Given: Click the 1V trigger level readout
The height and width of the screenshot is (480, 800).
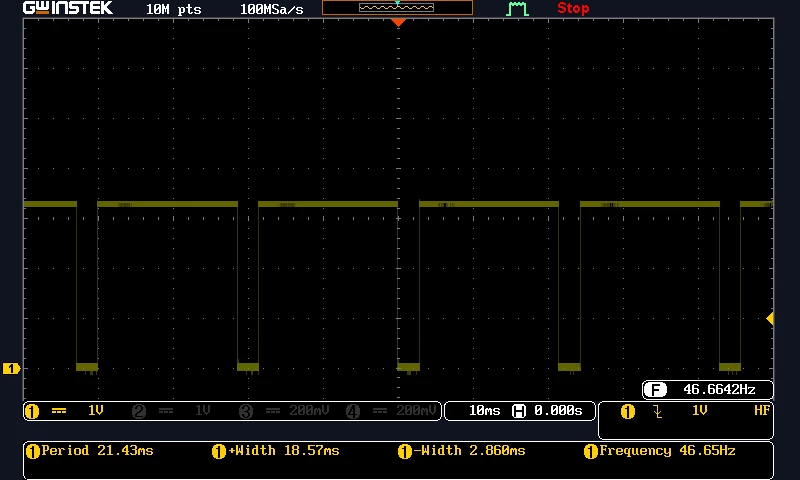Looking at the screenshot, I should (699, 411).
